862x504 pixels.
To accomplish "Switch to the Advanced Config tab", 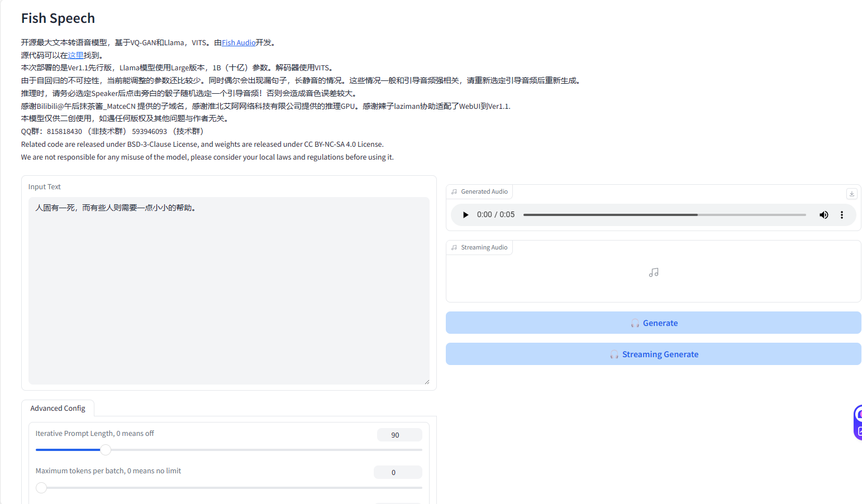I will tap(58, 408).
